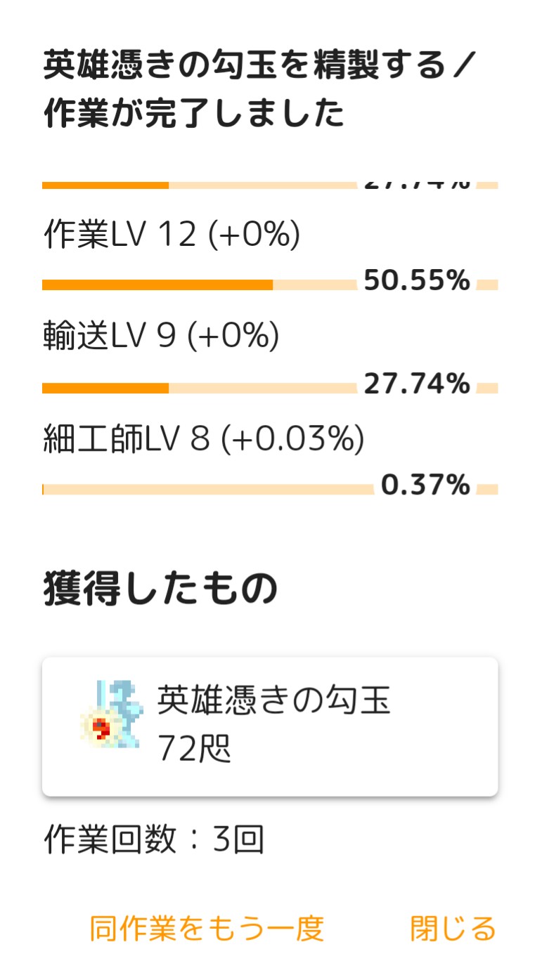Click the 英雄憑きの勾玉 item name text
The height and width of the screenshot is (980, 542).
(x=273, y=700)
